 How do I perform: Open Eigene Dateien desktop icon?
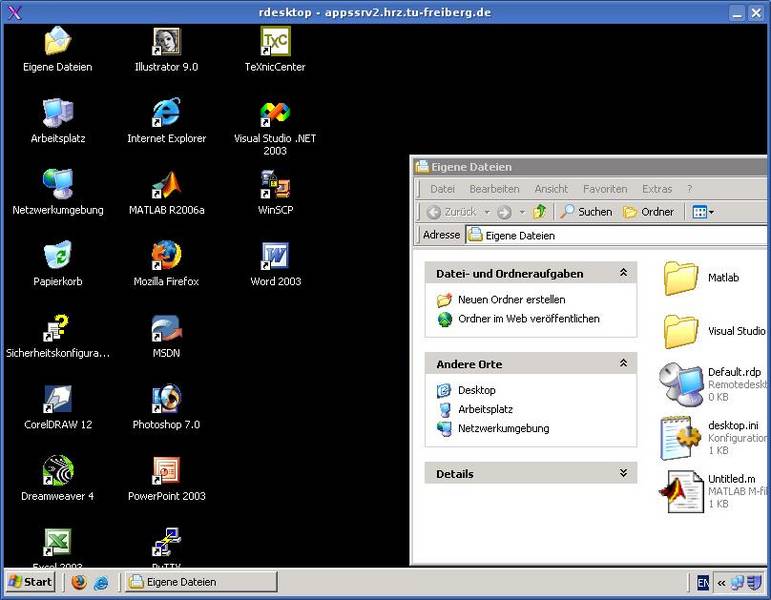click(x=58, y=49)
